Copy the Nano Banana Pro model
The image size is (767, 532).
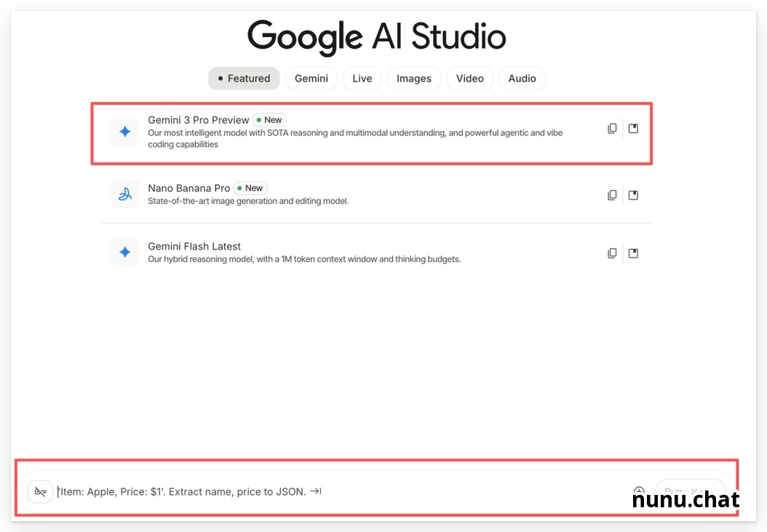612,195
